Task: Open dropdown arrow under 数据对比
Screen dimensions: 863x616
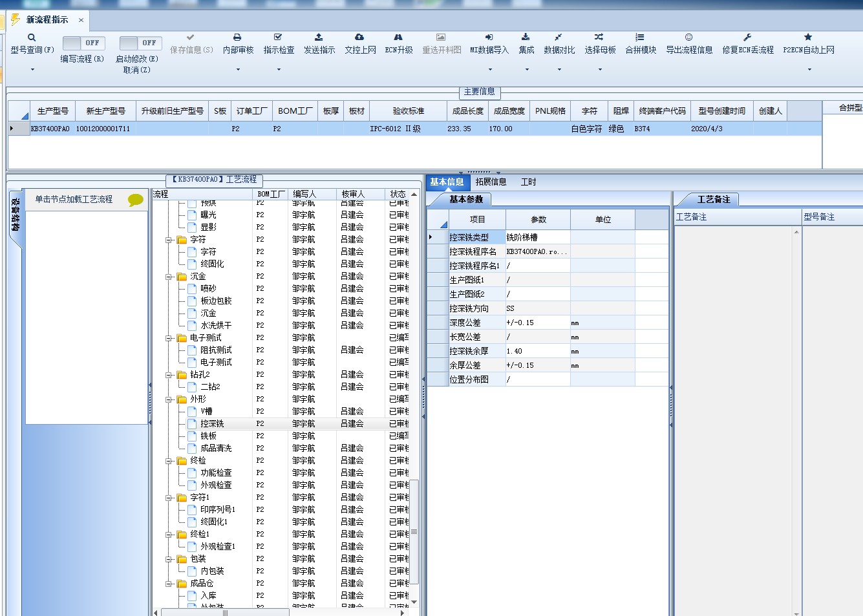Action: 559,69
